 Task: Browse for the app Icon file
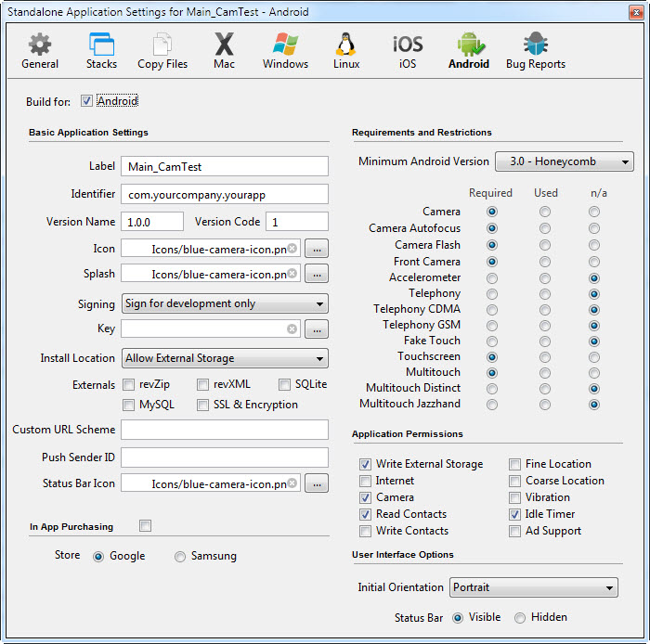click(317, 249)
